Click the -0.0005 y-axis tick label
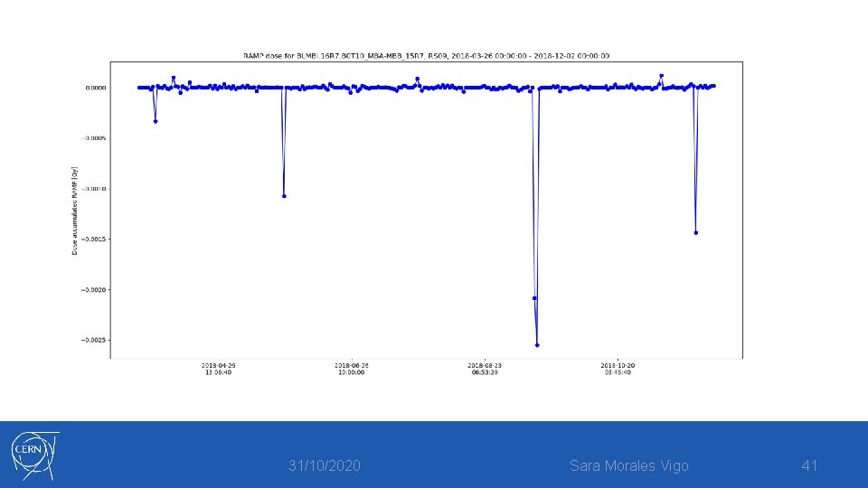The width and height of the screenshot is (868, 488). pos(93,138)
